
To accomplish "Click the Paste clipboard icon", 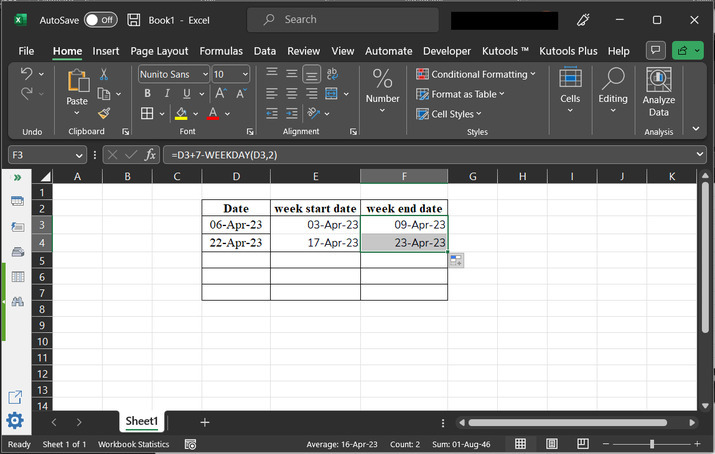I will (78, 81).
